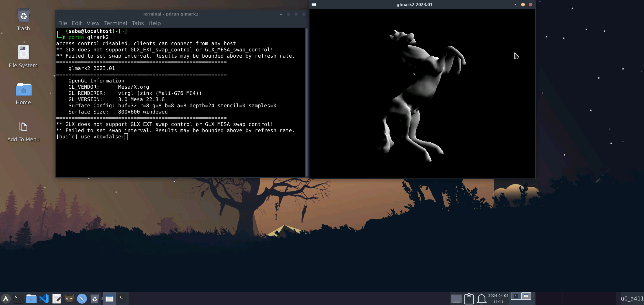This screenshot has width=644, height=305.
Task: Switch to the glmark2 window in taskbar
Action: [109, 299]
